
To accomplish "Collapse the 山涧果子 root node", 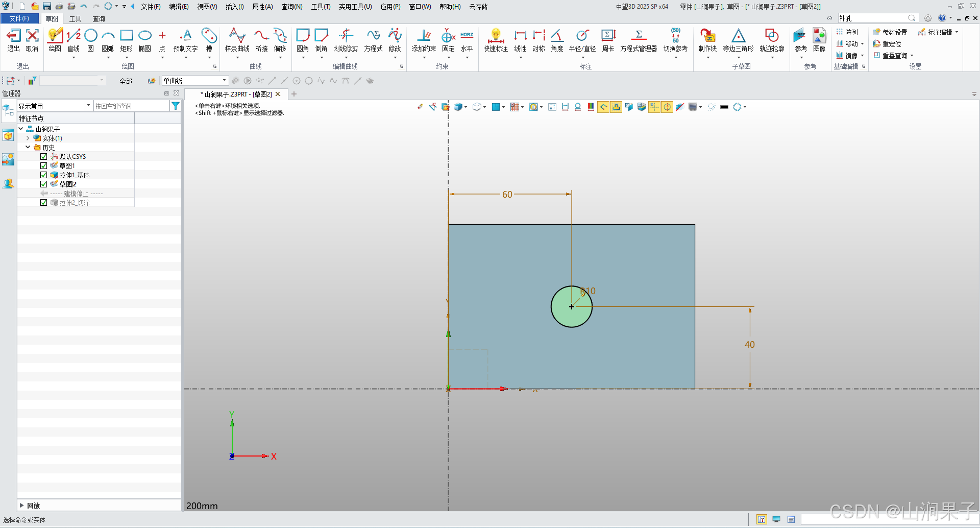I will click(21, 129).
